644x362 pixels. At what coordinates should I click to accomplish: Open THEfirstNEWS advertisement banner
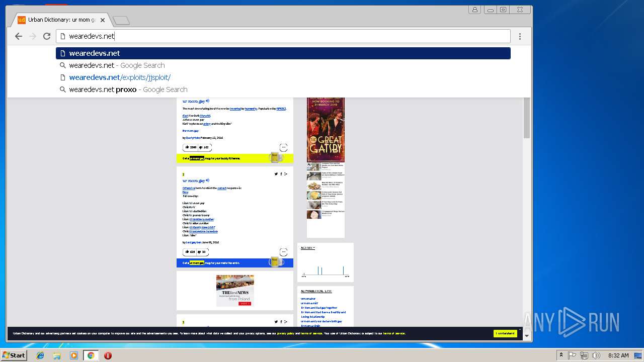pyautogui.click(x=235, y=291)
